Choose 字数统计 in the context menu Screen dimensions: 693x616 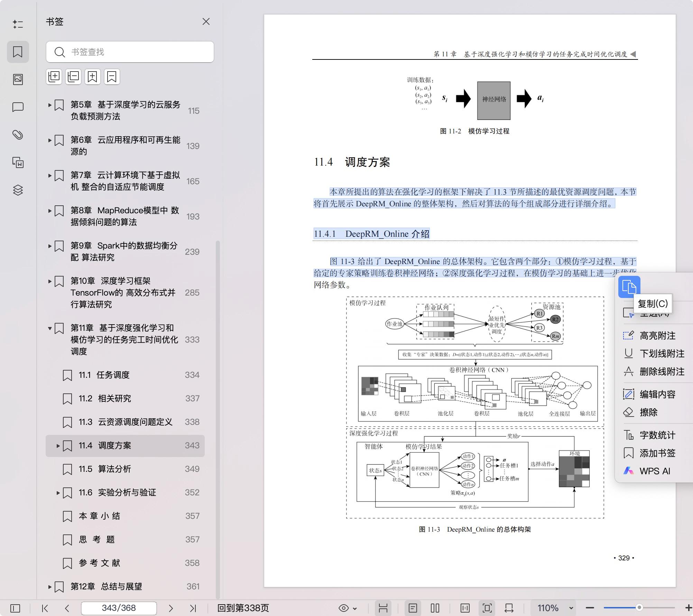point(657,435)
